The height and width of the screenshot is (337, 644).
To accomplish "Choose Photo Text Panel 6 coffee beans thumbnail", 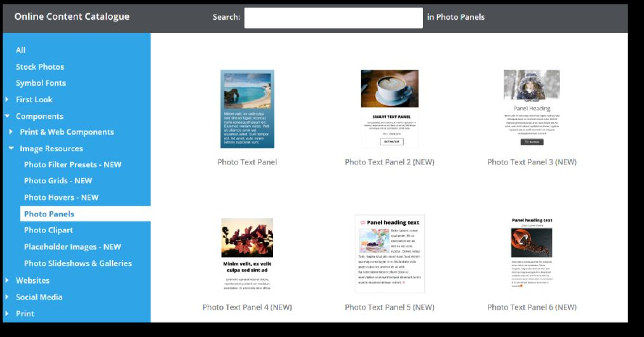I will point(532,253).
